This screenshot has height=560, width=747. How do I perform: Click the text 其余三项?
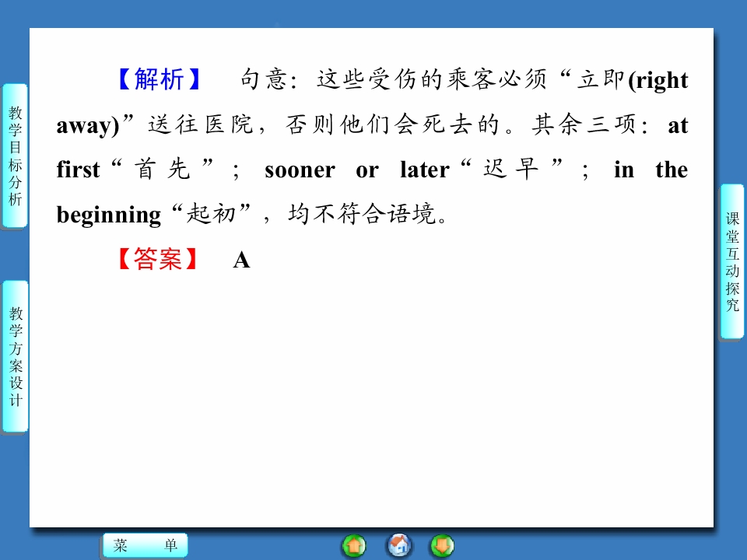click(584, 124)
